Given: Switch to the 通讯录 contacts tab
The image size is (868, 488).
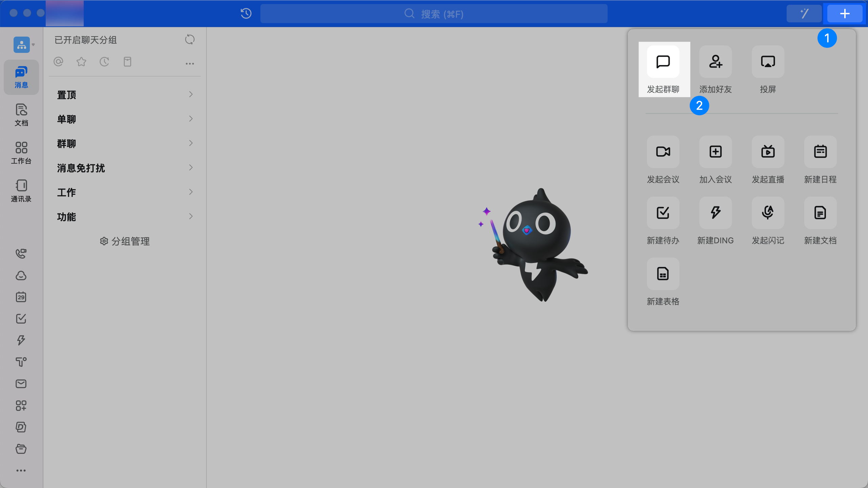Looking at the screenshot, I should click(x=21, y=190).
